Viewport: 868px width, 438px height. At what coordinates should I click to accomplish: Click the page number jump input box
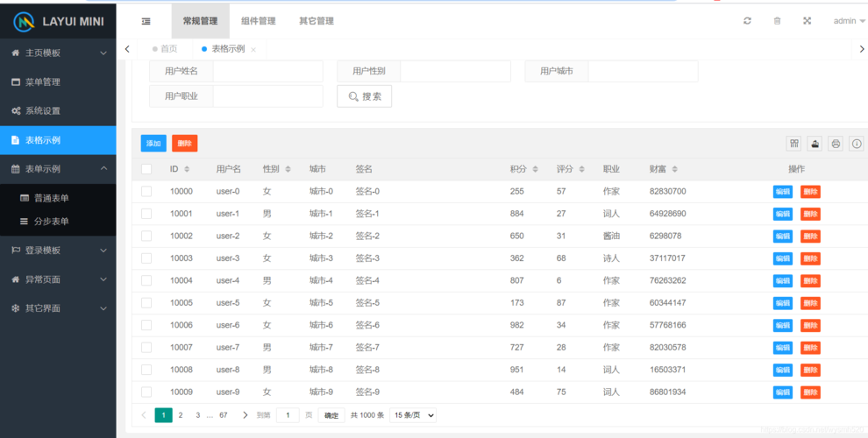click(x=288, y=415)
